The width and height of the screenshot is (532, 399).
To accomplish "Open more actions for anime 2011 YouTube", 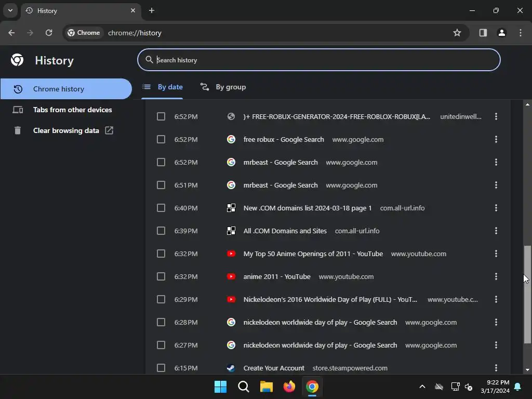I will coord(496,276).
